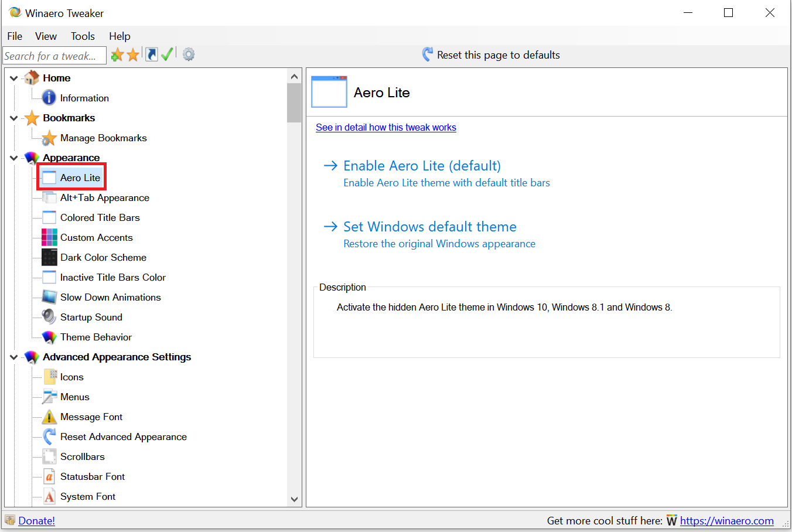Collapse the Advanced Appearance Settings node
This screenshot has height=532, width=792.
click(x=14, y=357)
